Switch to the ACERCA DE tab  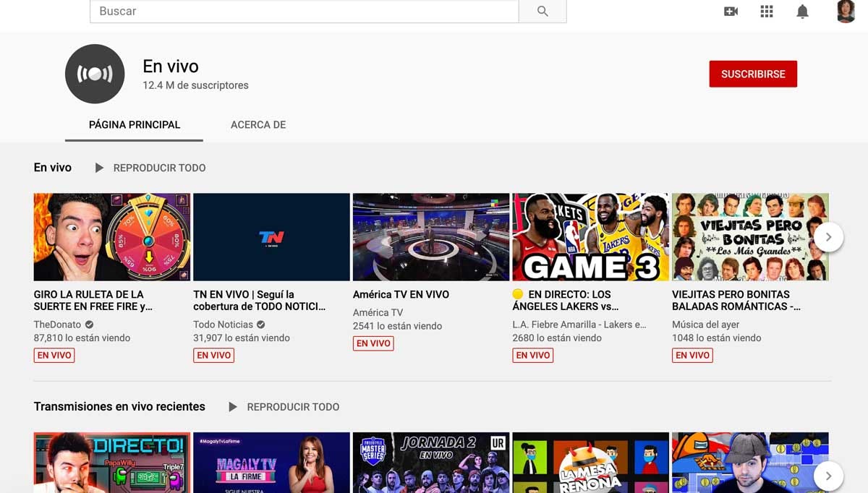[258, 124]
